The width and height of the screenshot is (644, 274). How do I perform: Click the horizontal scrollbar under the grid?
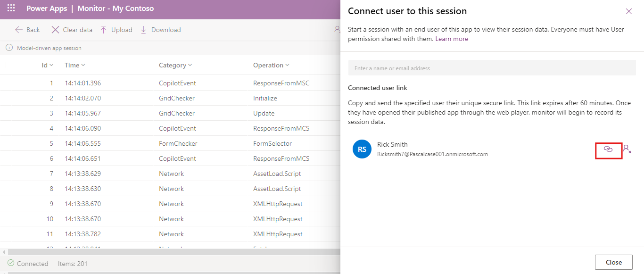[170, 252]
